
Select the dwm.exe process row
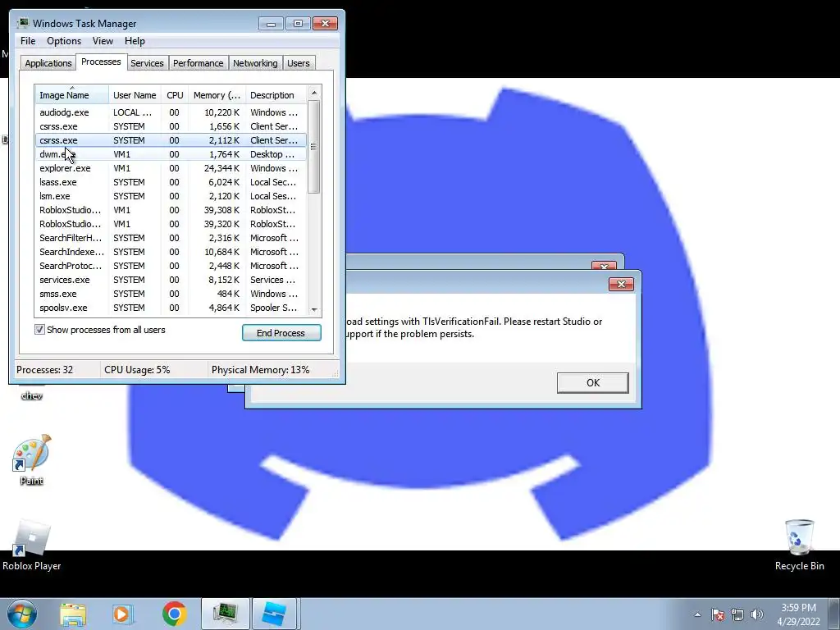pyautogui.click(x=171, y=154)
